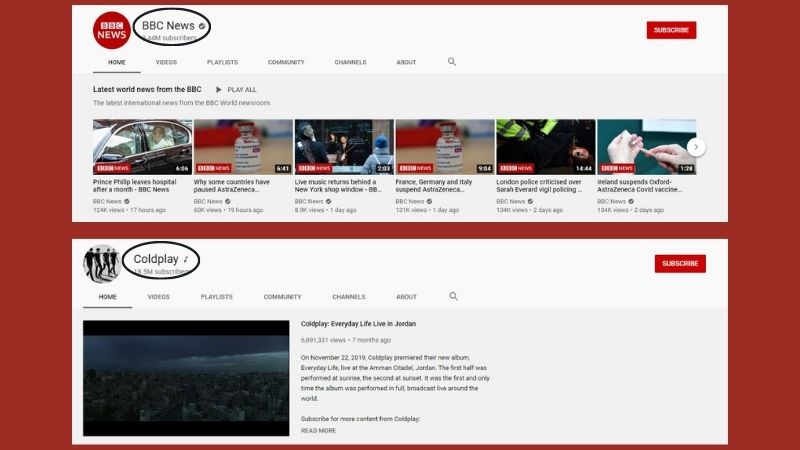The image size is (800, 450).
Task: Click the 'Prince Philip leaves hospital' title
Action: (135, 186)
